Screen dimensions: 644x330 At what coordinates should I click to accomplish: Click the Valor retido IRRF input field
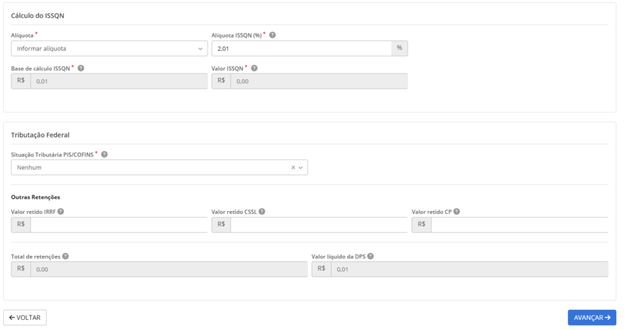119,224
